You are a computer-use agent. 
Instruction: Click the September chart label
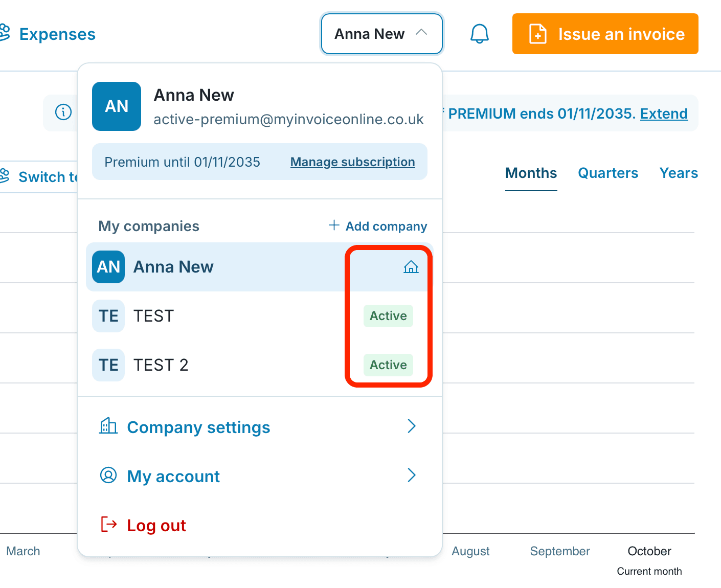560,551
